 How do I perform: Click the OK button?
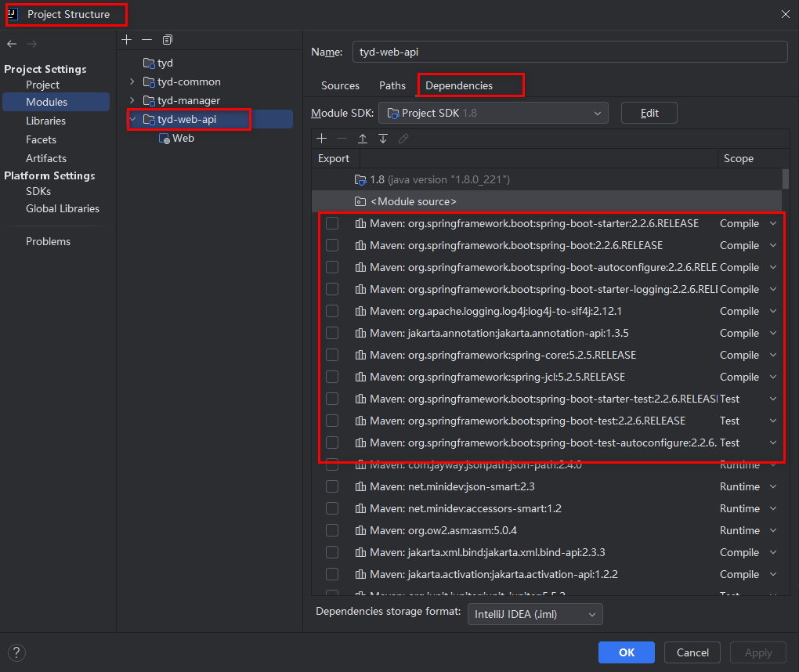pyautogui.click(x=626, y=652)
